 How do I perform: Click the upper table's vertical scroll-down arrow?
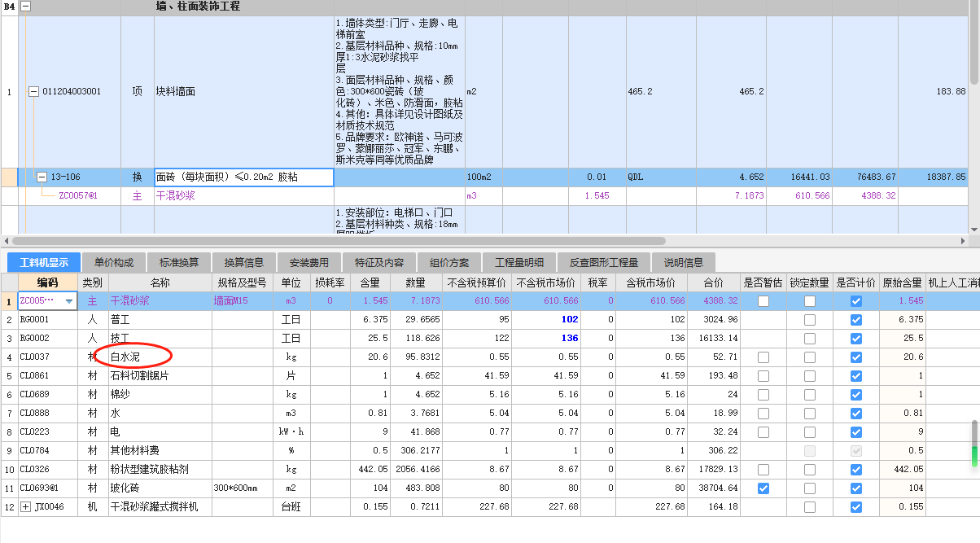point(974,230)
